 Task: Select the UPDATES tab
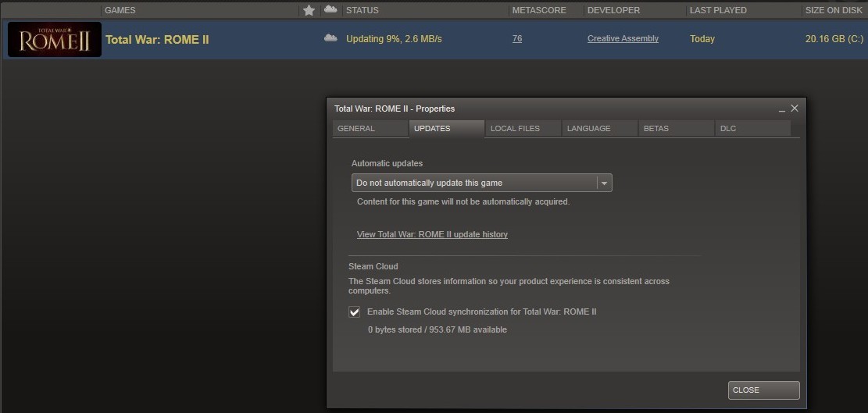click(446, 128)
